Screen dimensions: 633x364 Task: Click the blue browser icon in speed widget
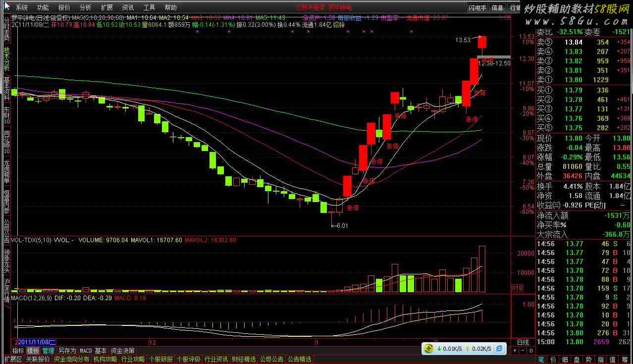[x=500, y=349]
